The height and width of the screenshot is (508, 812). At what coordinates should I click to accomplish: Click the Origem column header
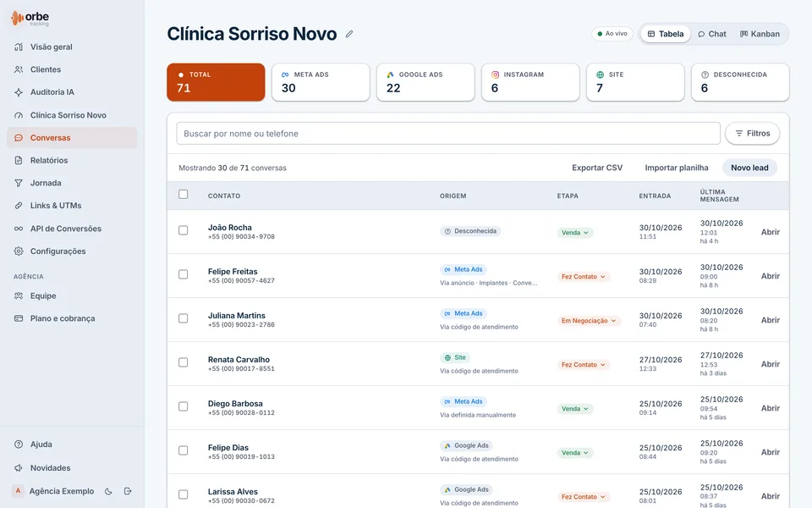coord(453,196)
